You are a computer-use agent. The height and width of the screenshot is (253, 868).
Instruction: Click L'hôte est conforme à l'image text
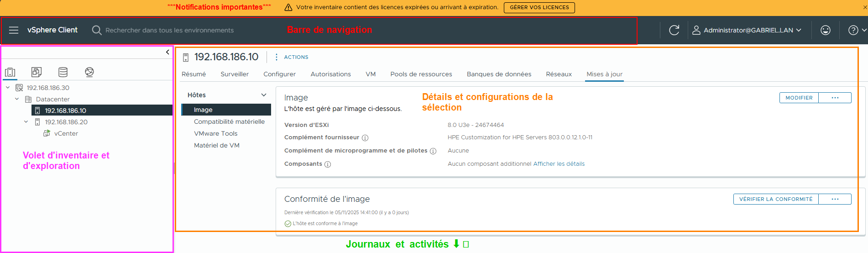pyautogui.click(x=325, y=224)
